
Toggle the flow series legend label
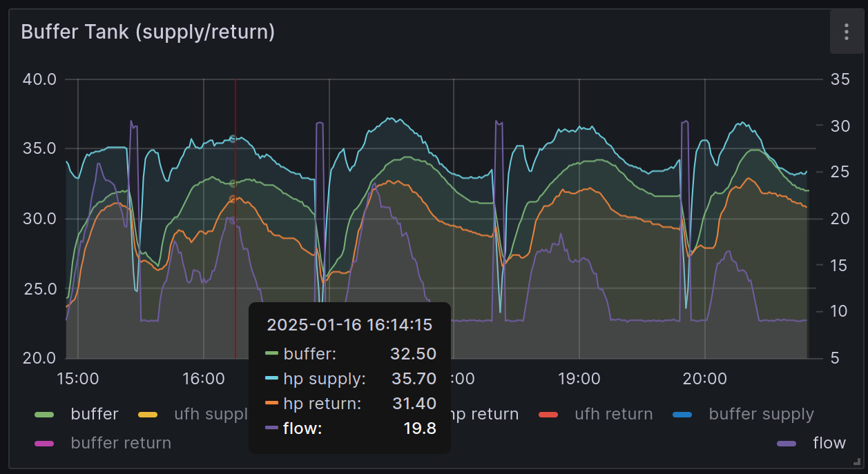(x=829, y=443)
